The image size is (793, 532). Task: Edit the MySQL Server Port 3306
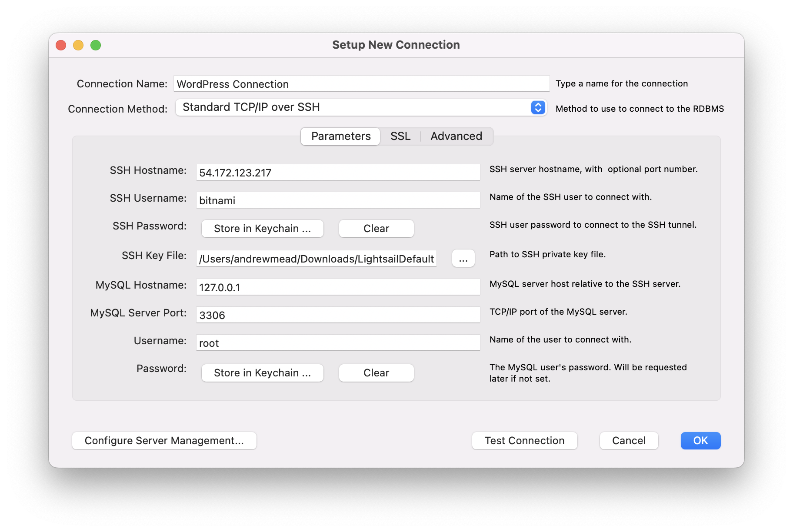point(338,314)
